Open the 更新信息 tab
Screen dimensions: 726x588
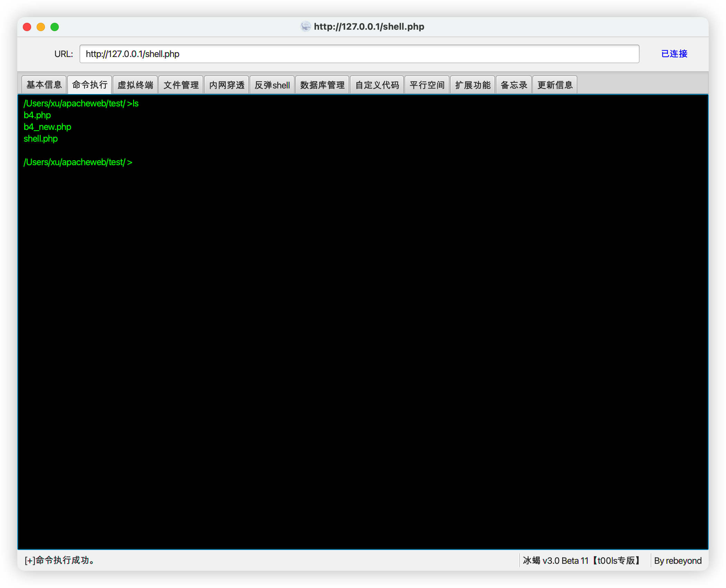click(x=555, y=84)
